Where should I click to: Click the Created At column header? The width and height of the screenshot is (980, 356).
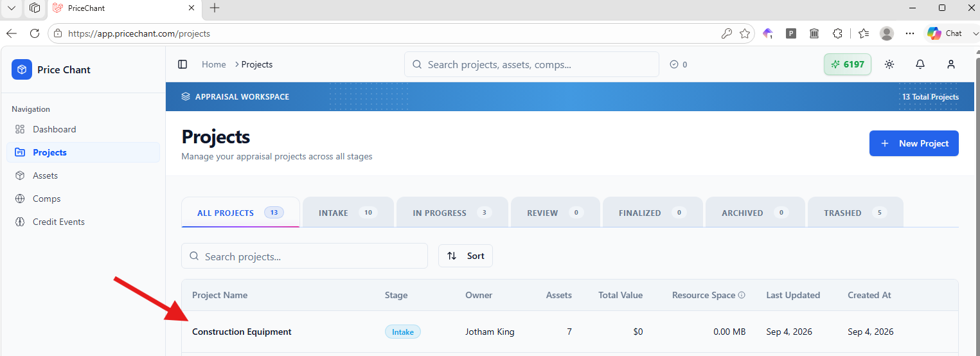[x=869, y=295]
